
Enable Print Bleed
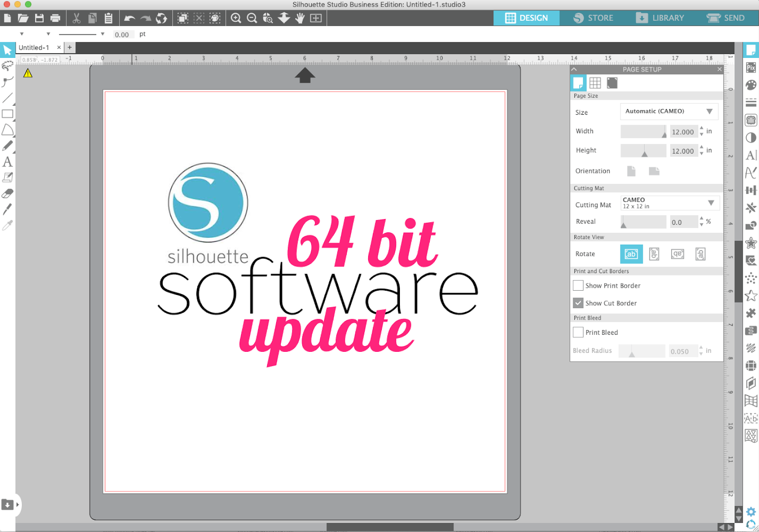578,332
